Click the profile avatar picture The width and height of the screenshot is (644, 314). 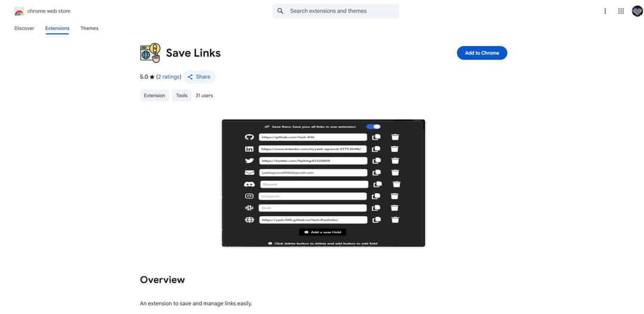click(637, 11)
